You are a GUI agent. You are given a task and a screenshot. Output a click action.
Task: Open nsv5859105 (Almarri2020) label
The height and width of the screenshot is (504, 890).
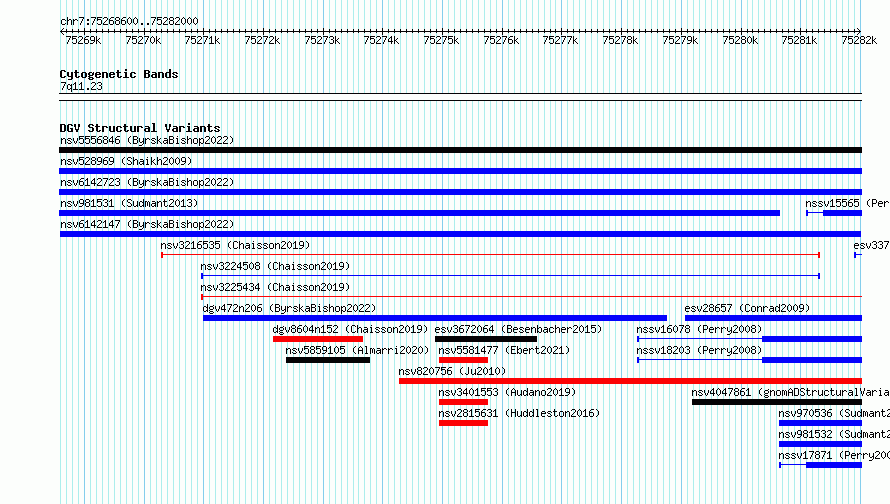(x=357, y=350)
